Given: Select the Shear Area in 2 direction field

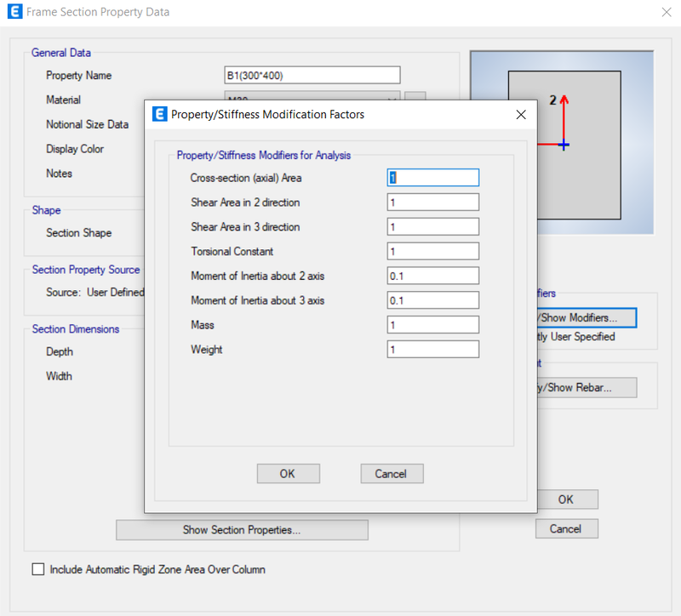Looking at the screenshot, I should [x=433, y=202].
